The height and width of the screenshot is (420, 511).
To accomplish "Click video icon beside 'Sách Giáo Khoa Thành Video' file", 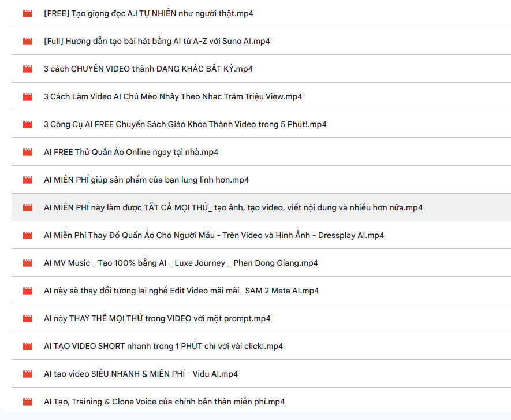I will point(28,124).
